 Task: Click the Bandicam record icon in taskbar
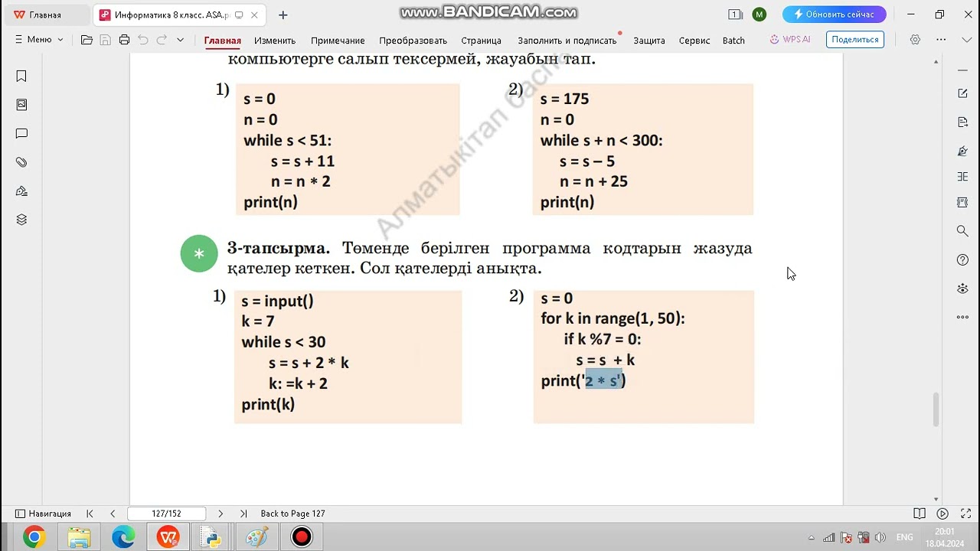pyautogui.click(x=302, y=537)
